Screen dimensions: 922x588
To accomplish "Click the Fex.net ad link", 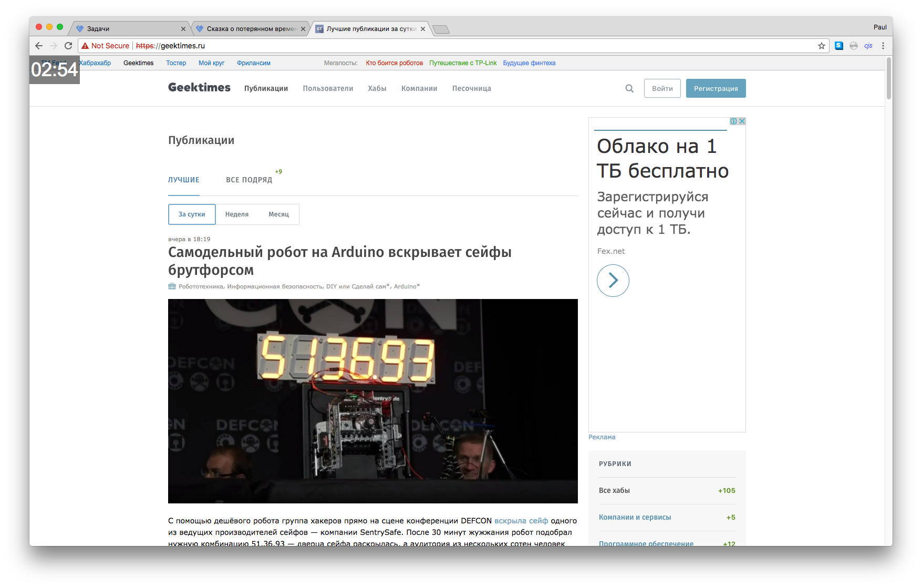I will pyautogui.click(x=611, y=251).
